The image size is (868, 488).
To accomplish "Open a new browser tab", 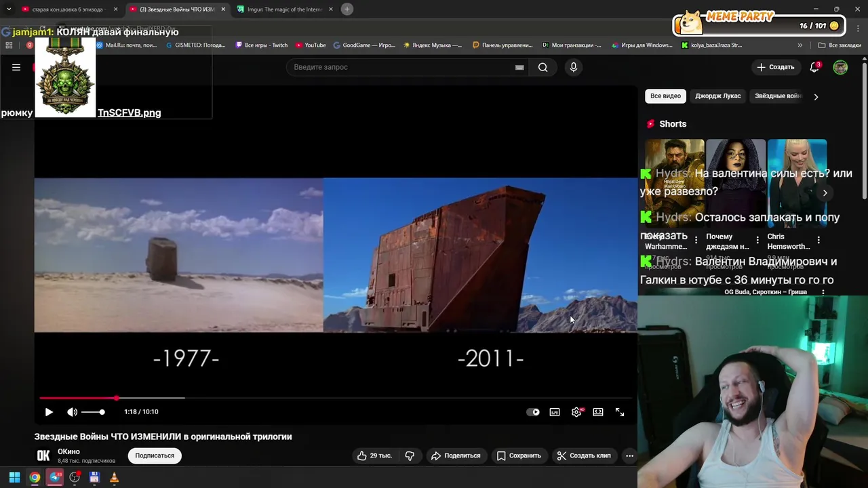I will [x=347, y=9].
